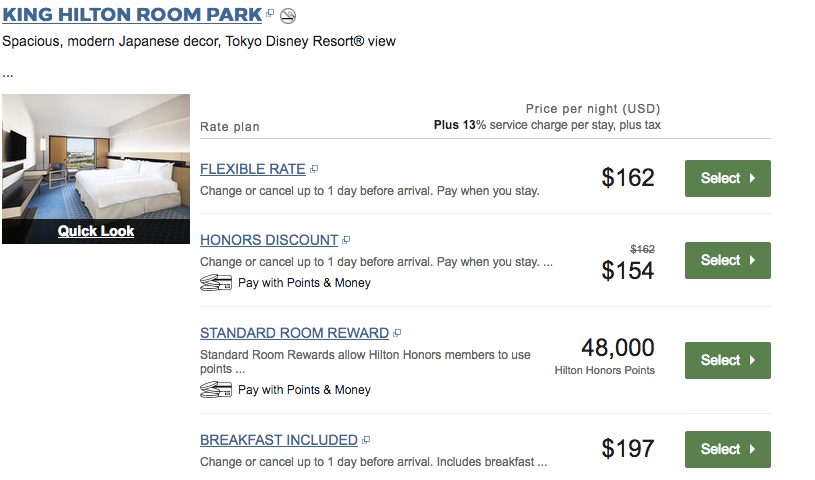The height and width of the screenshot is (480, 815).
Task: Open the King Hilton Room Park title link
Action: [132, 15]
